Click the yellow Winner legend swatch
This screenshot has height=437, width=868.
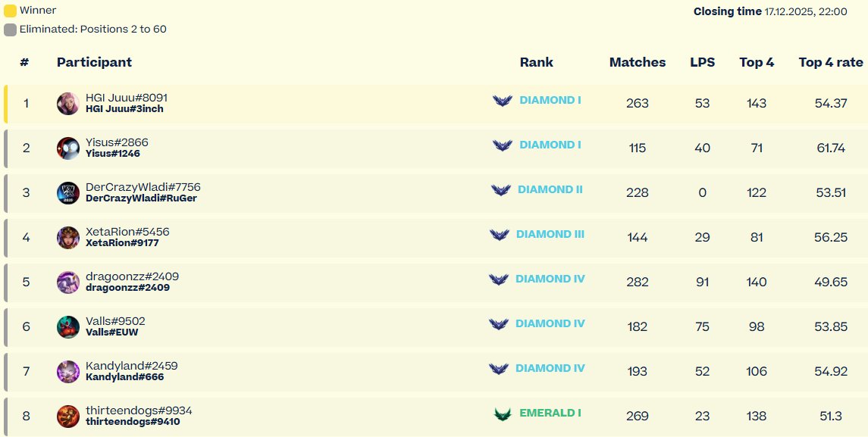pos(10,11)
